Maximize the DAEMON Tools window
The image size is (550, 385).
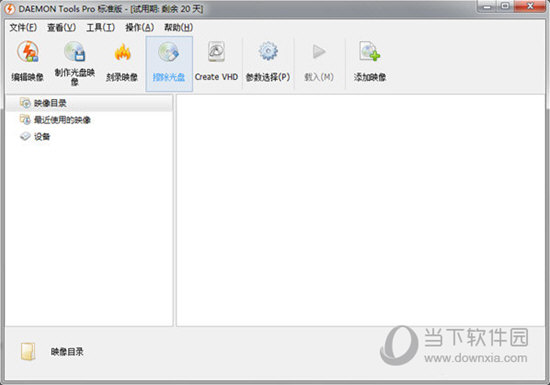[505, 7]
